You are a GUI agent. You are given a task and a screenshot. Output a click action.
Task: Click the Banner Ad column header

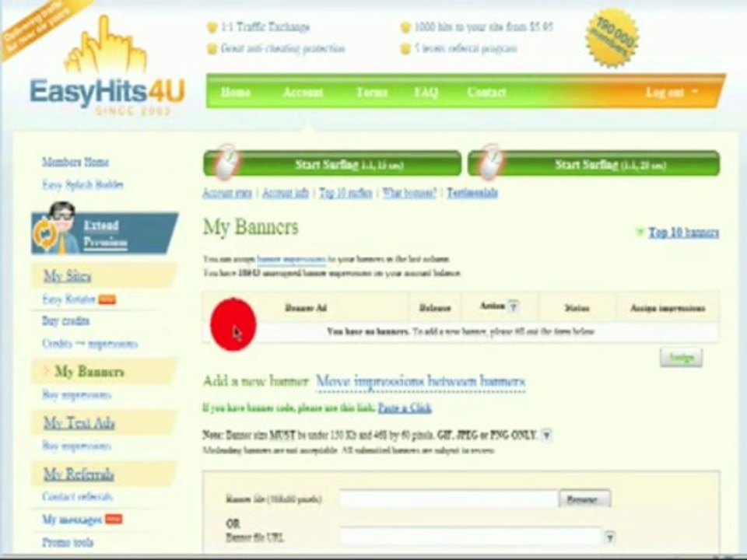point(306,308)
